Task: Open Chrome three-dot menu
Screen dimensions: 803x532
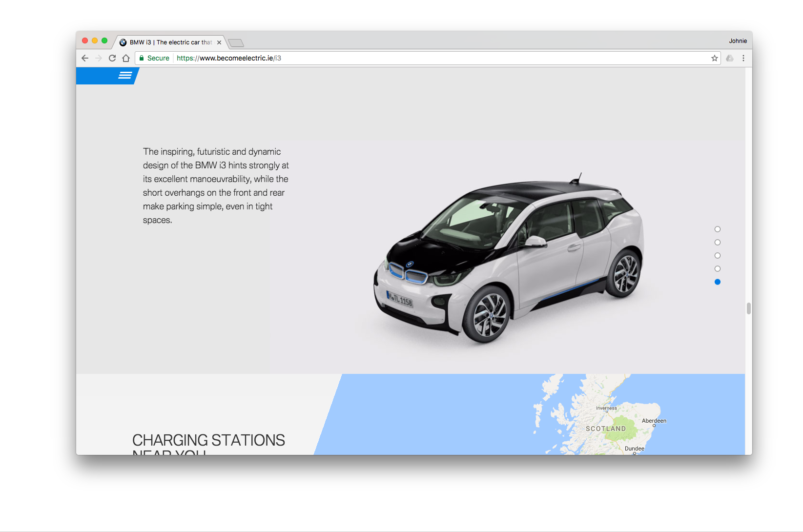Action: 743,58
